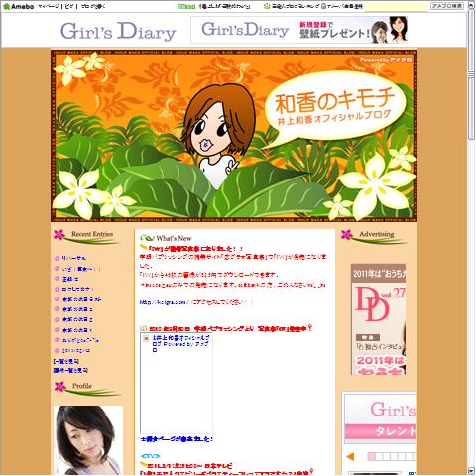Open the koigra.com URL link in the post
The image size is (476, 476).
point(165,302)
